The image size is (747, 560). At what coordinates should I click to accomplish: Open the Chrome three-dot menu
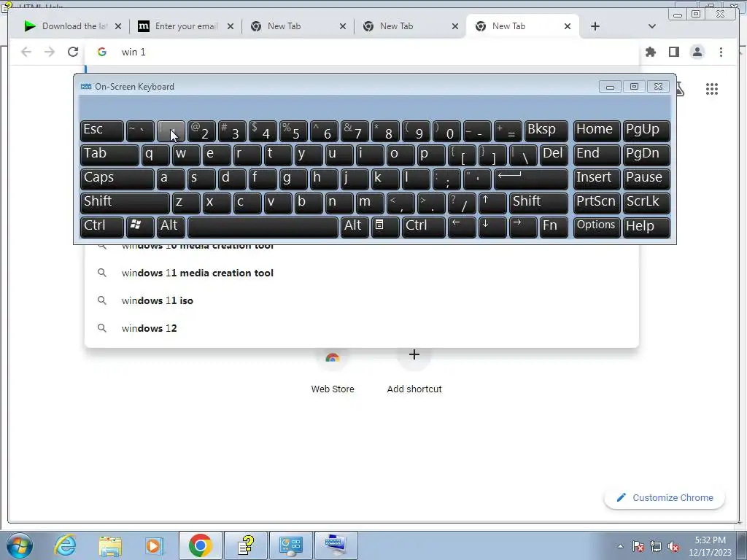point(721,52)
